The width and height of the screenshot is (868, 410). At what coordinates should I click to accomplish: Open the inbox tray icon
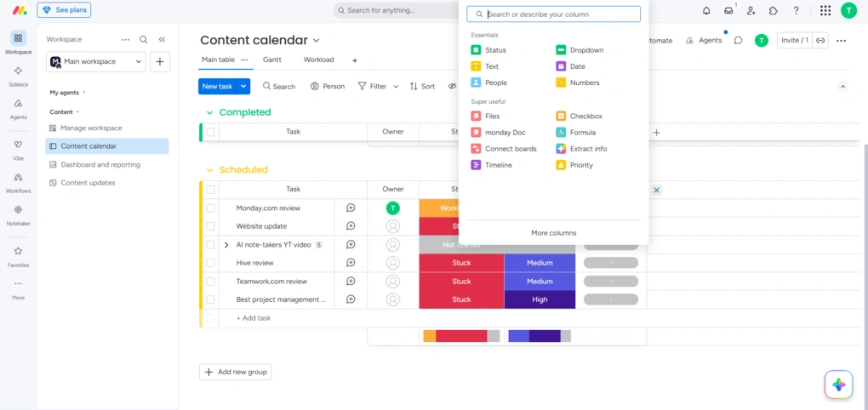(x=728, y=10)
